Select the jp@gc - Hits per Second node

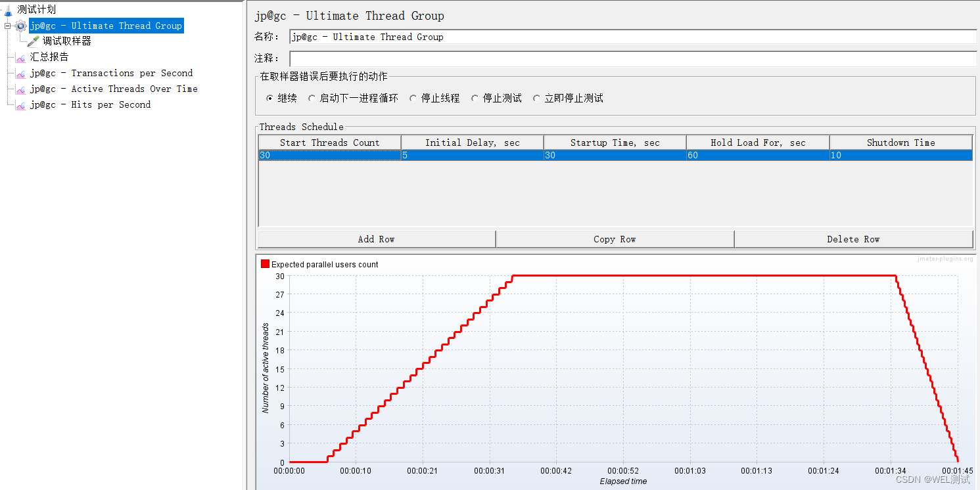click(x=87, y=104)
